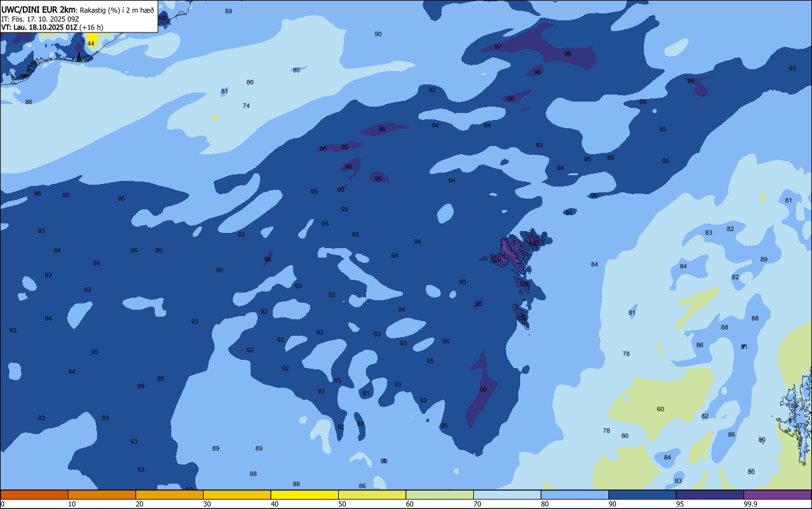Screen dimensions: 812x509
Task: Click the 'Rakastig (%) í 2 m hæð' label
Action: [117, 10]
